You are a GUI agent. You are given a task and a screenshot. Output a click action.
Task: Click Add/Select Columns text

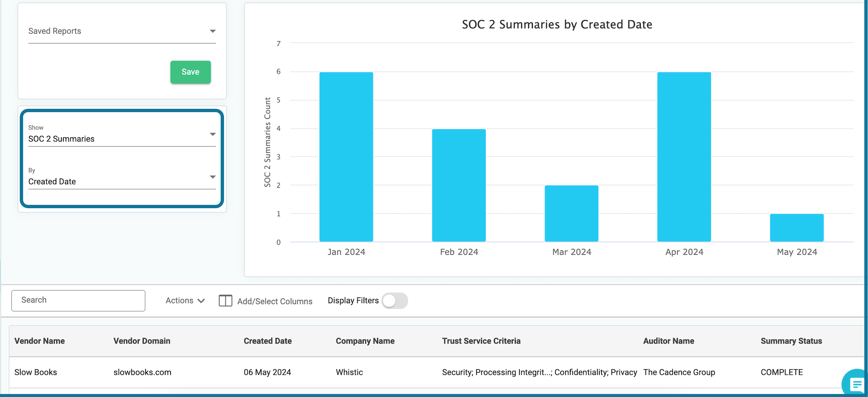[x=275, y=301]
